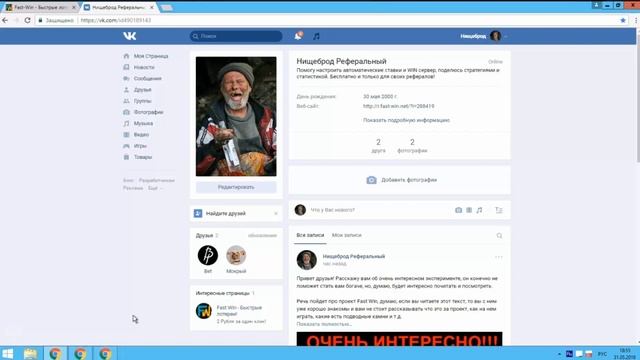This screenshot has width=640, height=360.
Task: Click Реклама footer link in sidebar
Action: [133, 188]
